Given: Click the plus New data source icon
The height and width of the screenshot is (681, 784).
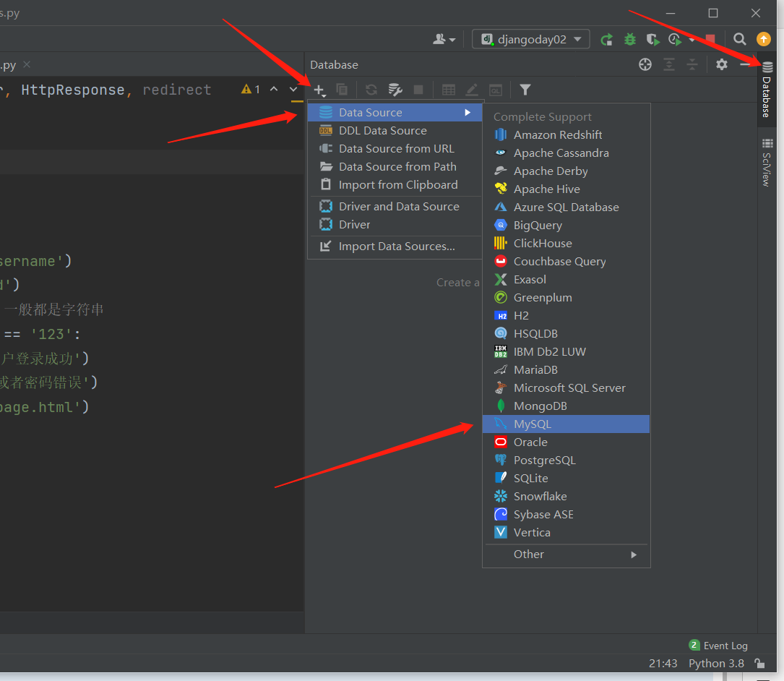Looking at the screenshot, I should point(319,90).
